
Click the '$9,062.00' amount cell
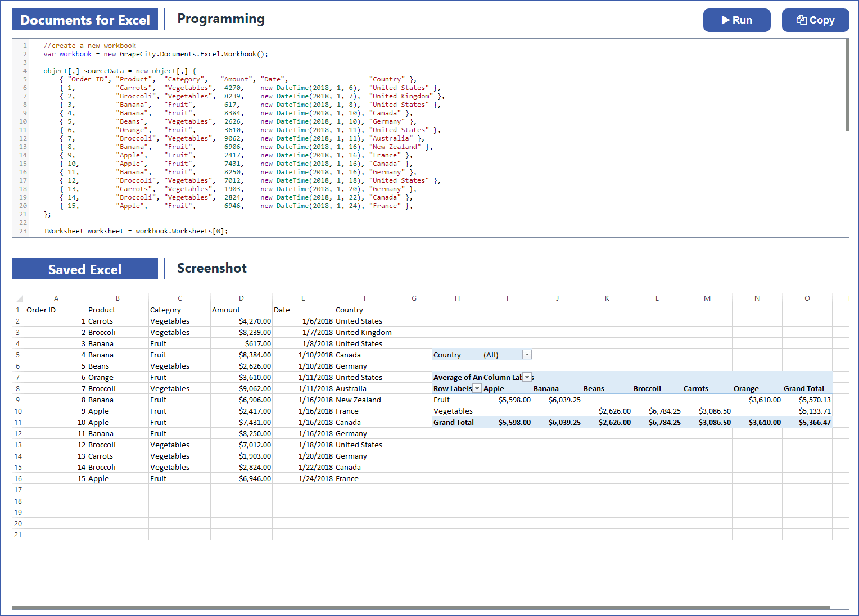(x=241, y=388)
